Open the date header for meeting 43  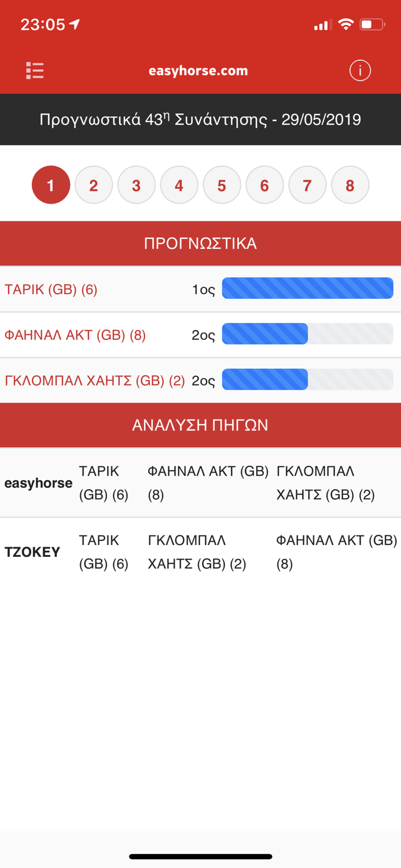click(x=200, y=119)
